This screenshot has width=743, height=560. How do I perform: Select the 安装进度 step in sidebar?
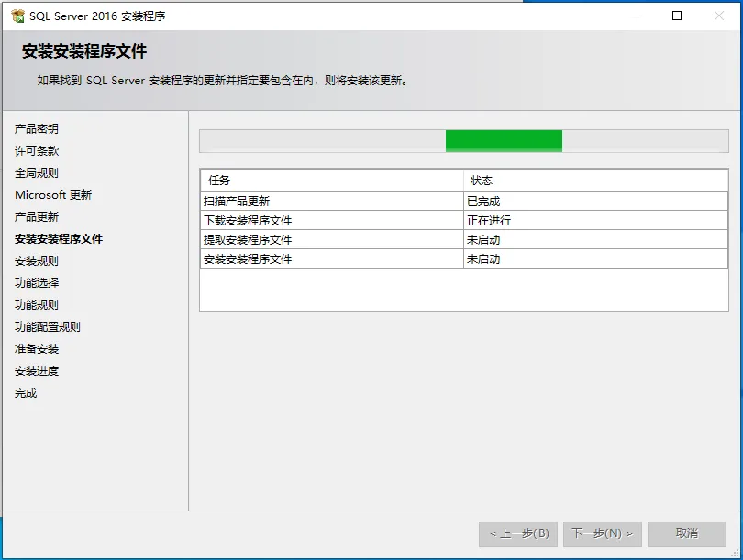click(x=37, y=370)
